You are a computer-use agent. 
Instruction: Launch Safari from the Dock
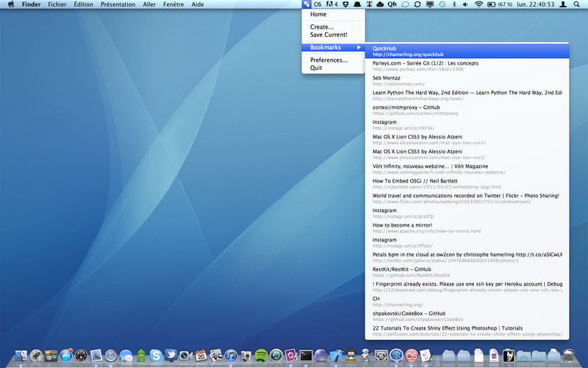[111, 355]
